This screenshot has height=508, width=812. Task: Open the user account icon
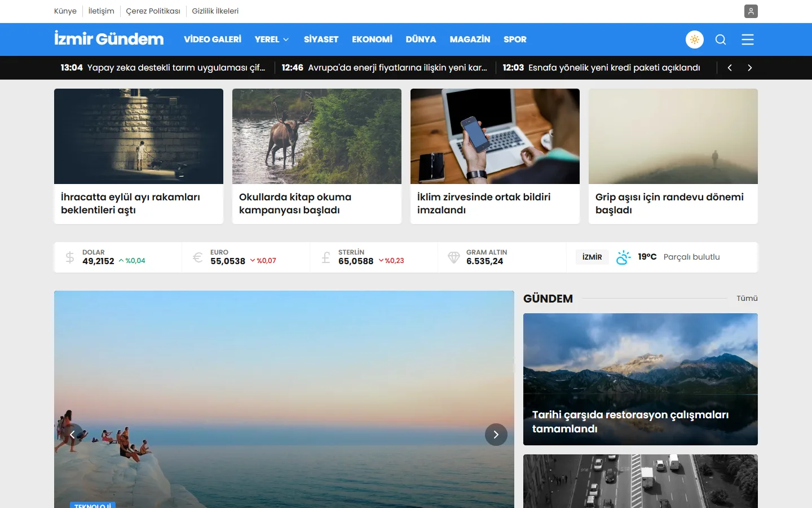(x=751, y=11)
